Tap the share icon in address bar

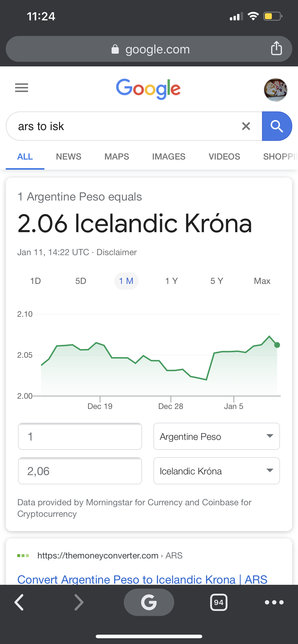click(x=276, y=48)
